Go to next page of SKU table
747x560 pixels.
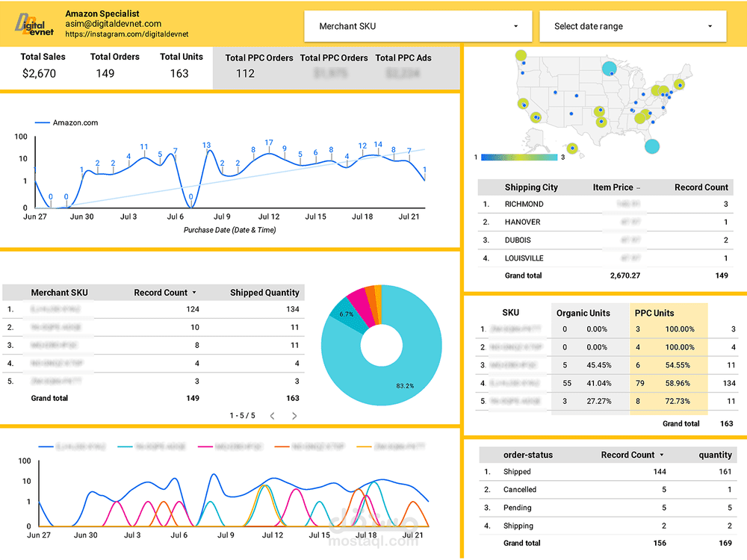click(x=294, y=416)
